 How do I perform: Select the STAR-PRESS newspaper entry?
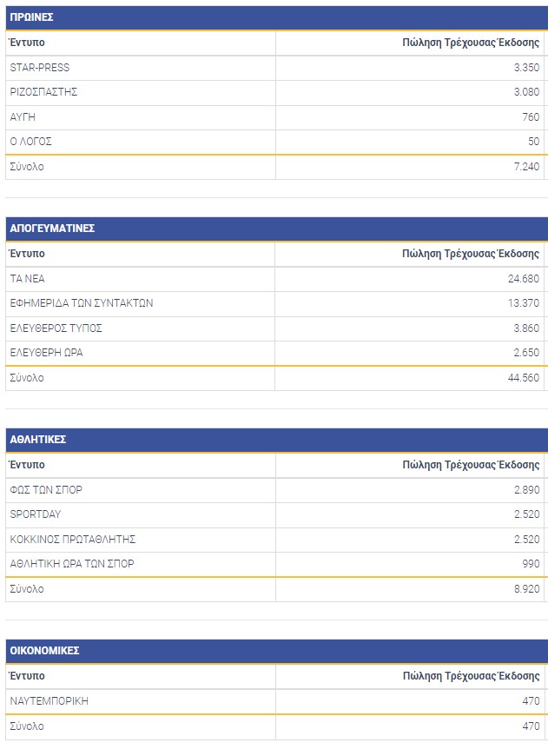tap(40, 68)
